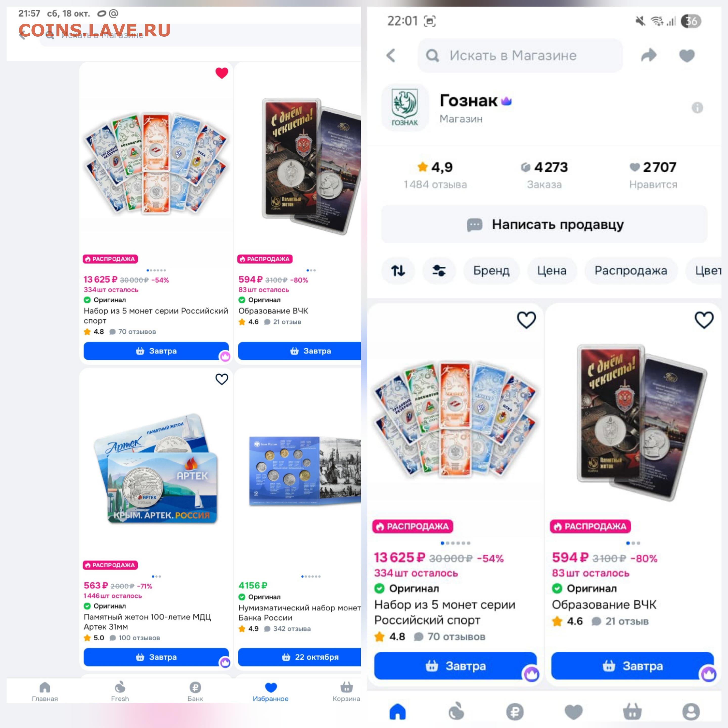This screenshot has width=728, height=728.
Task: Focus the Искать в Магазине search field
Action: coord(520,55)
